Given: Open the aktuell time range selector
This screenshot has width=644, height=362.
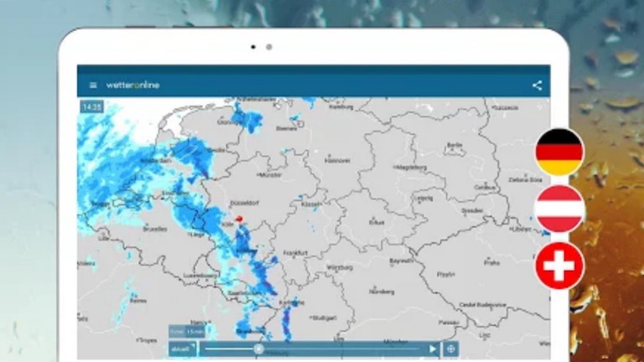Looking at the screenshot, I should click(181, 349).
